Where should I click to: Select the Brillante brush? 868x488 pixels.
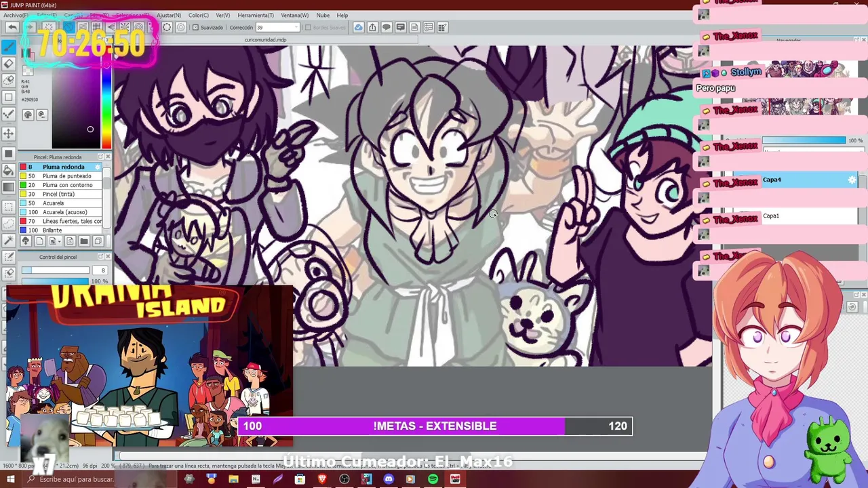point(60,230)
